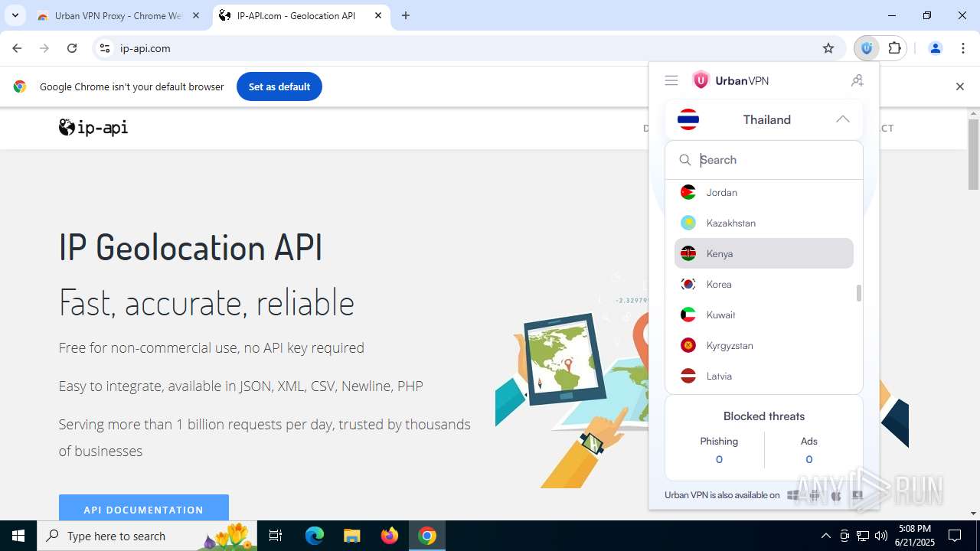Click the Kyrgyzstan flag icon
Image resolution: width=980 pixels, height=551 pixels.
tap(688, 345)
